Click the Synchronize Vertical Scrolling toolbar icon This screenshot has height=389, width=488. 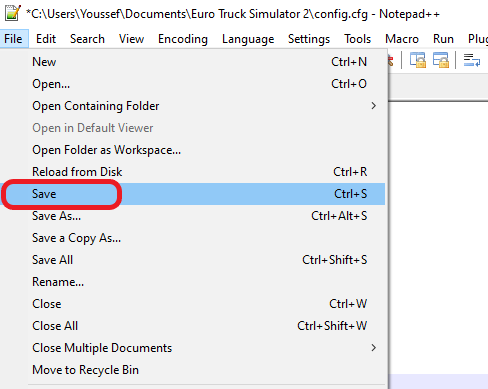tap(418, 60)
